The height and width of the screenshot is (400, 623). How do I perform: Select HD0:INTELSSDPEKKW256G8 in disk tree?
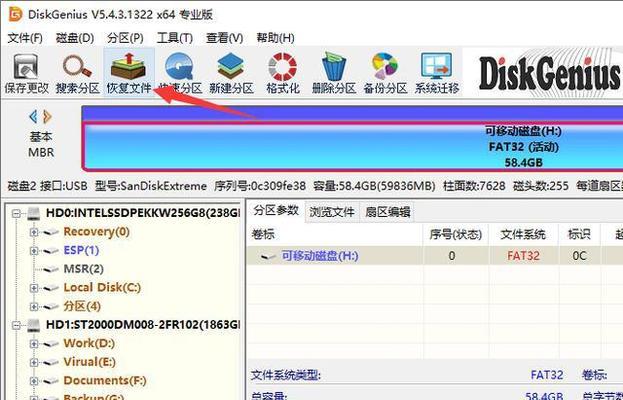143,213
